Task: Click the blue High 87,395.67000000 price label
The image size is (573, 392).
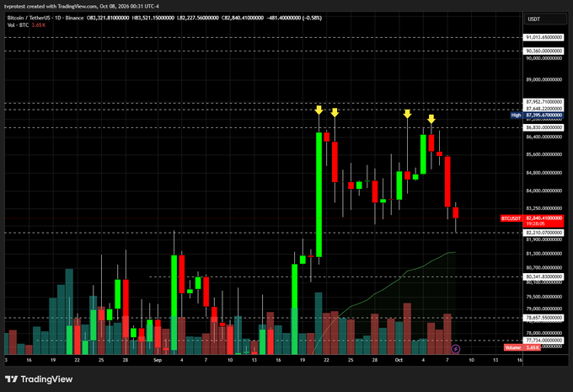Action: [x=538, y=115]
